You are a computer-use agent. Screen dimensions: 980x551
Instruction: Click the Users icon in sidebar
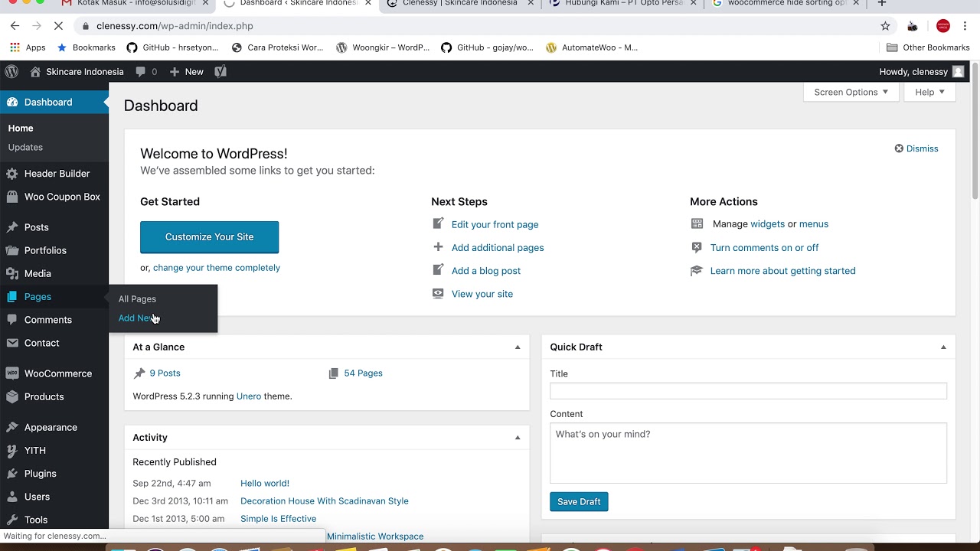click(11, 497)
